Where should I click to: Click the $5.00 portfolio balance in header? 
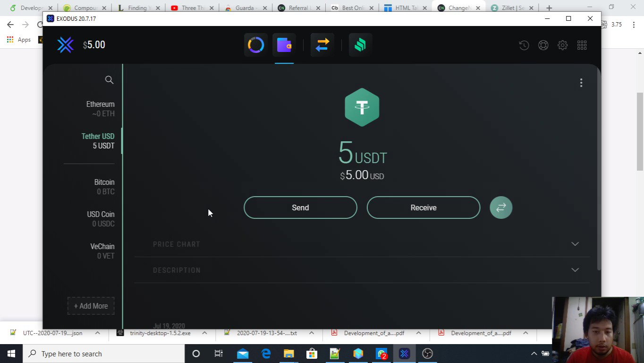[x=94, y=45]
